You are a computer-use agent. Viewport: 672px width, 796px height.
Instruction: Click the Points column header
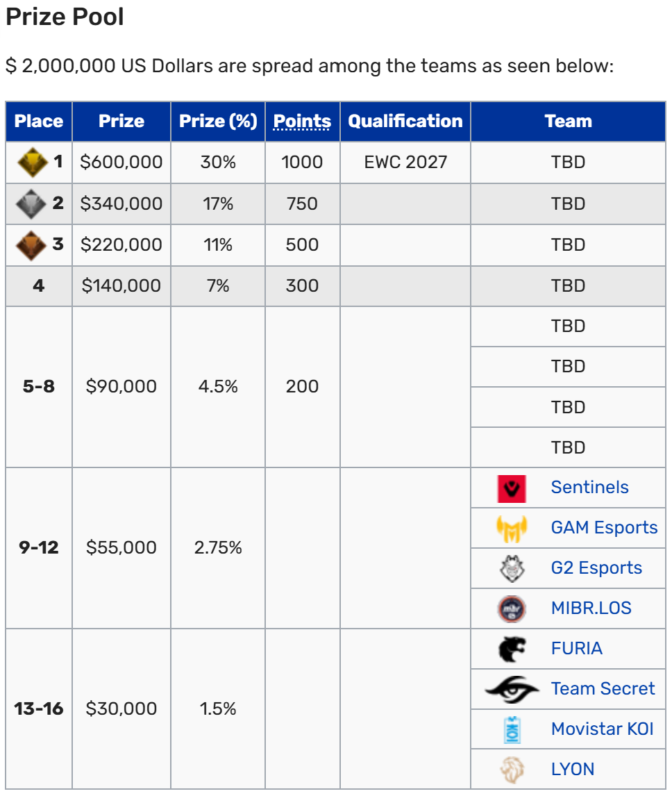(302, 122)
